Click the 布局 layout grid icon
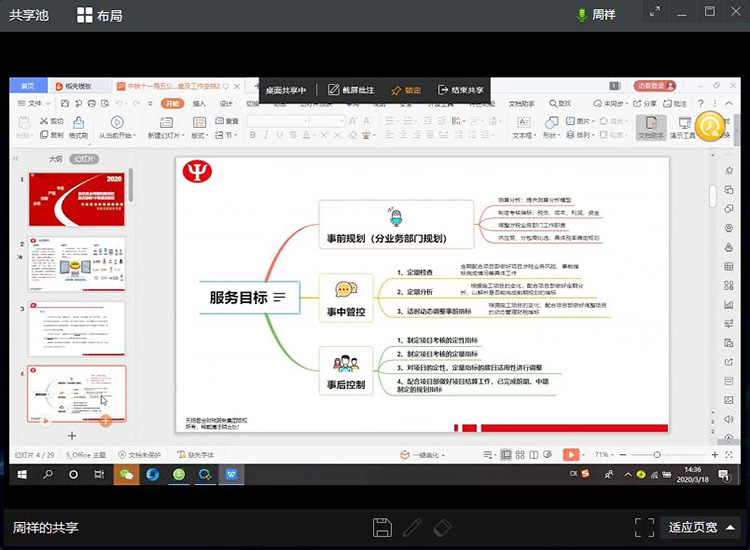This screenshot has height=550, width=750. [x=85, y=15]
